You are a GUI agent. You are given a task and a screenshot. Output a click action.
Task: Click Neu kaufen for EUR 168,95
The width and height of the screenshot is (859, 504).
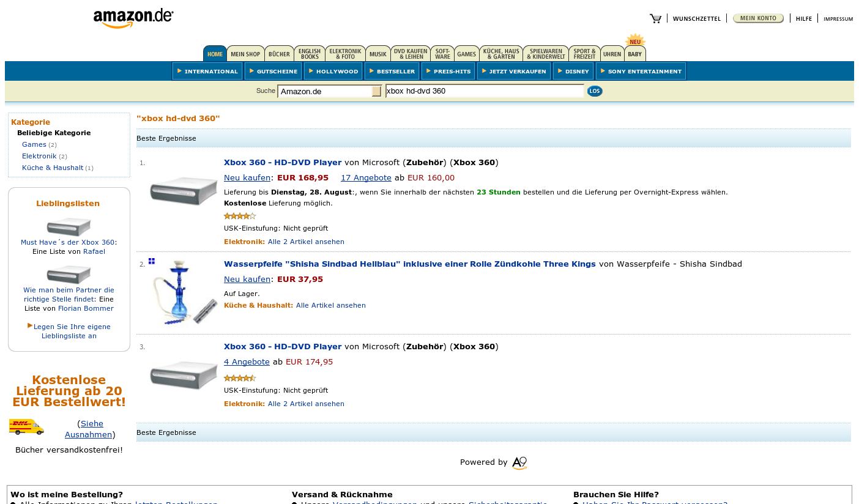247,177
